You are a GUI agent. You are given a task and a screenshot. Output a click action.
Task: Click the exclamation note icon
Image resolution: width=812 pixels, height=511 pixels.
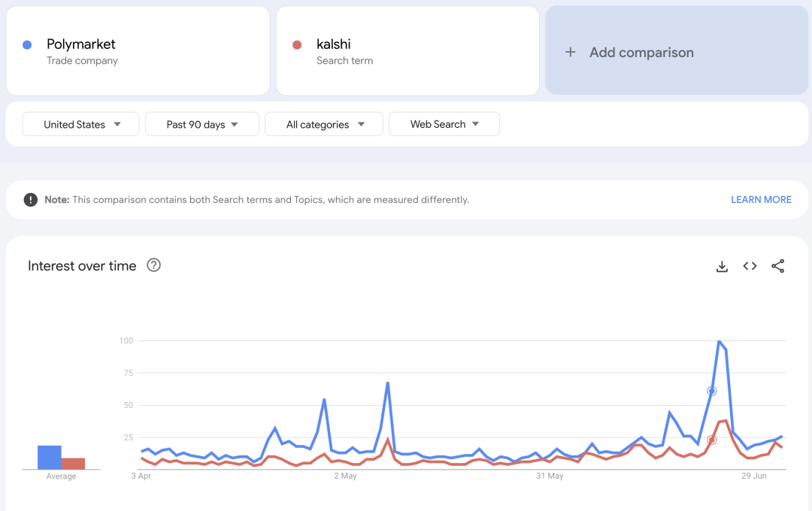click(30, 200)
